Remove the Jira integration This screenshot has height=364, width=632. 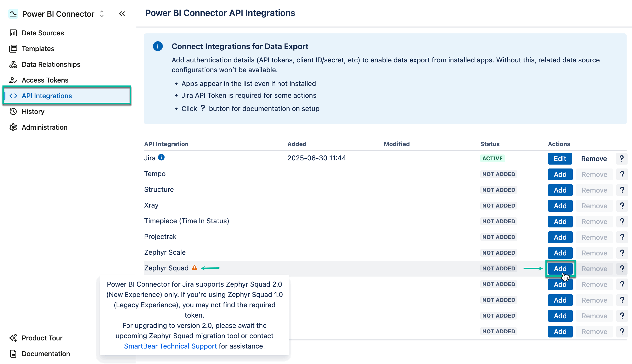coord(594,158)
